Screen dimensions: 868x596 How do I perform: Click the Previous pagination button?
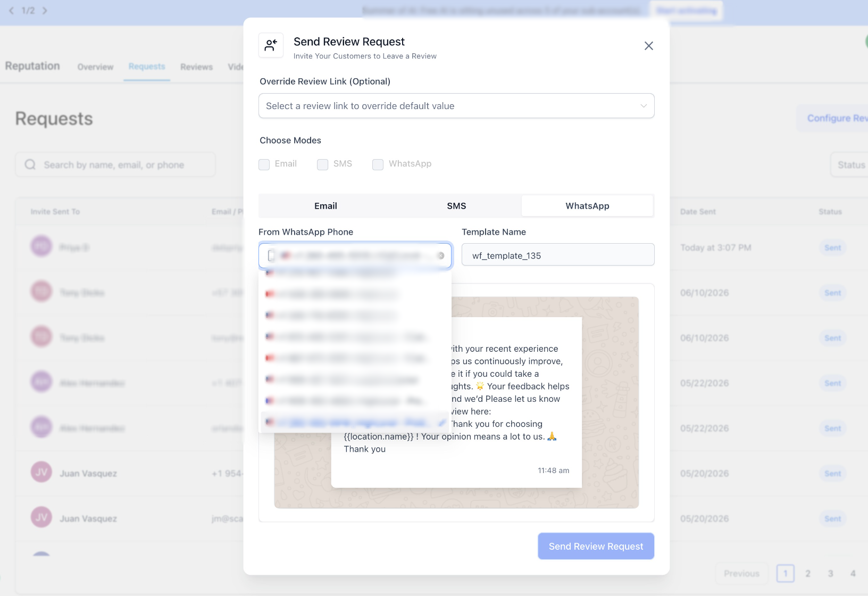tap(741, 574)
